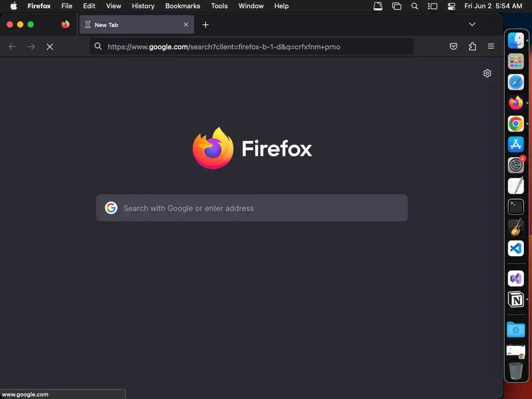Open the View menu

coord(113,6)
